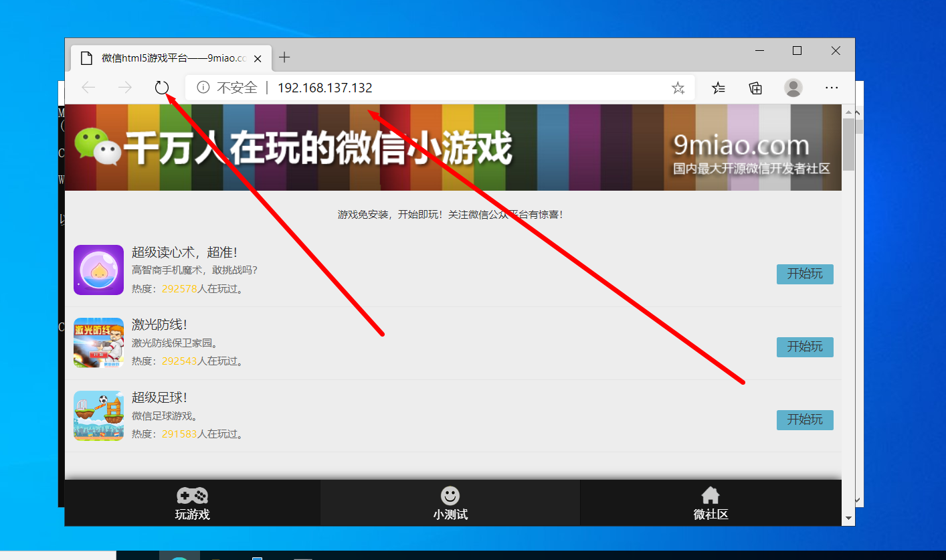Select the 微信html5游戏平台 browser tab

coord(171,58)
